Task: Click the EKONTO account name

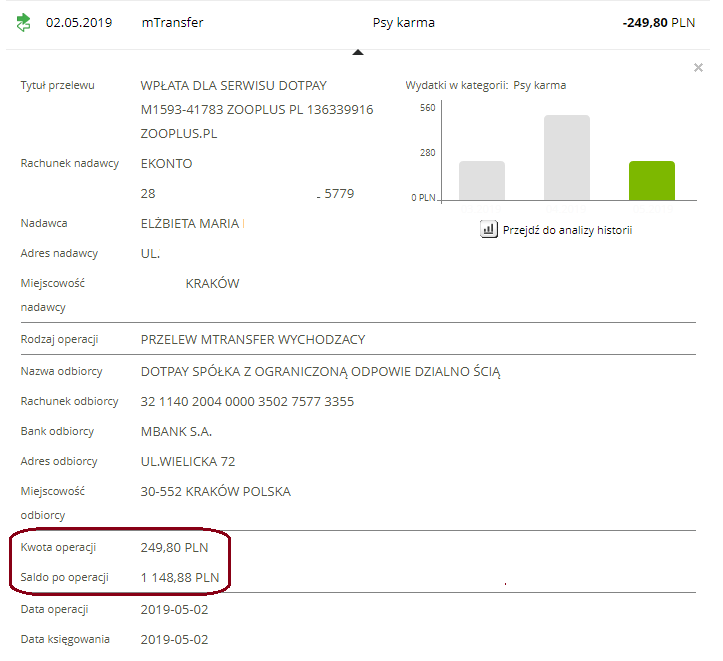Action: click(x=166, y=164)
